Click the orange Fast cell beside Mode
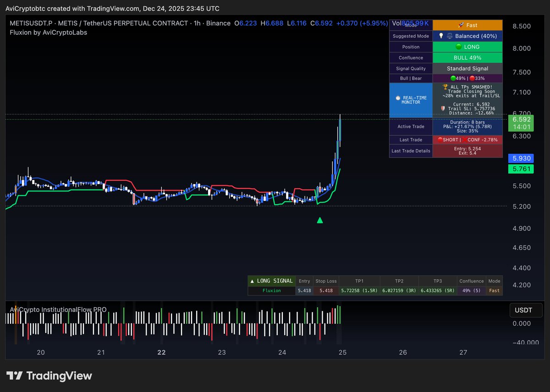This screenshot has width=550, height=392. pos(467,25)
